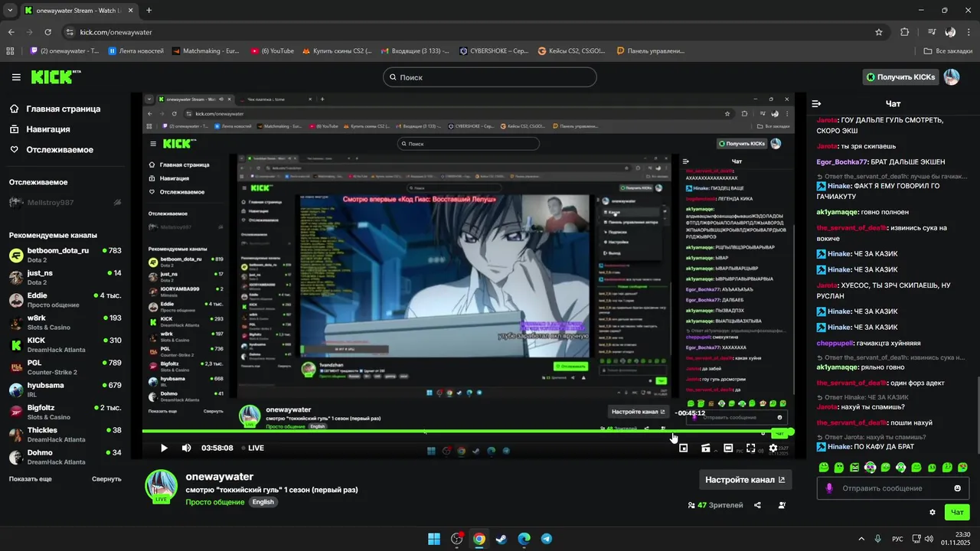Image resolution: width=980 pixels, height=551 pixels.
Task: Open PGL Counter-Strike 2 channel
Action: pos(65,367)
